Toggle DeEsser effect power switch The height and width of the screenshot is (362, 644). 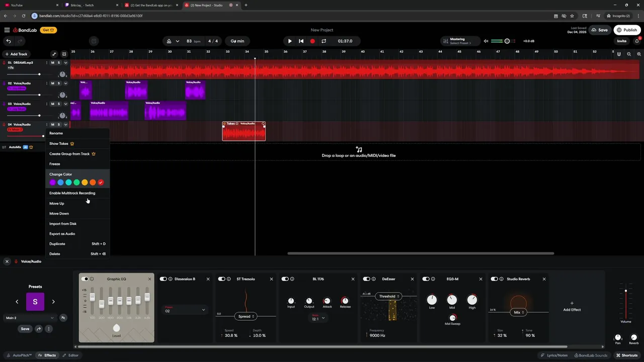(366, 279)
